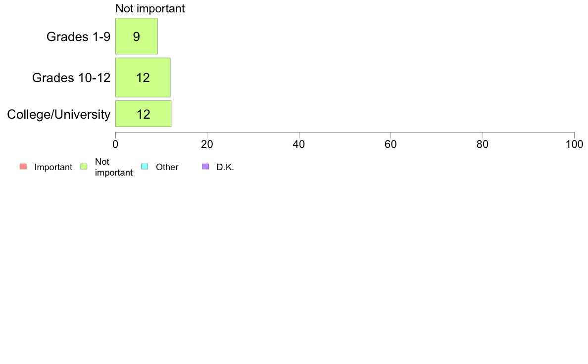Screen dimensions: 588x364
Task: Select the College/University bar
Action: coord(143,114)
